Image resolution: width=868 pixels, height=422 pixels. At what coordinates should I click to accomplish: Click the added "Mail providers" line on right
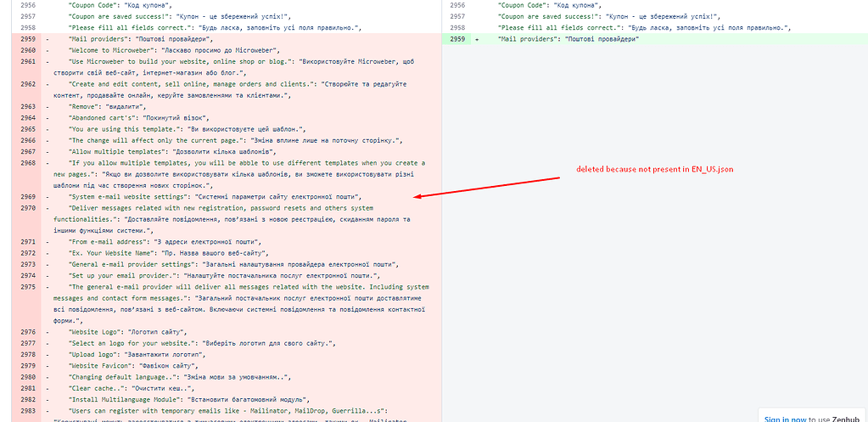(568, 39)
